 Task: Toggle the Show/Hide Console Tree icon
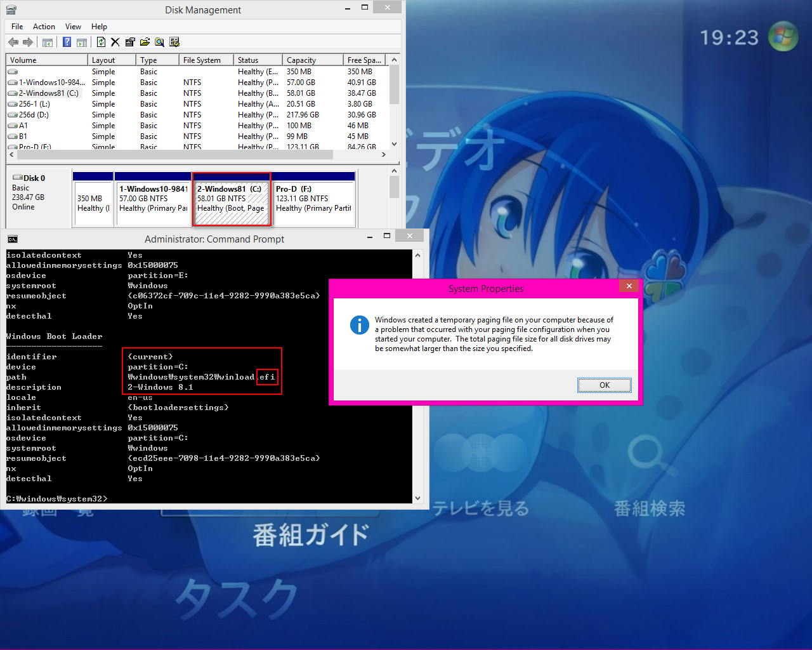(48, 43)
